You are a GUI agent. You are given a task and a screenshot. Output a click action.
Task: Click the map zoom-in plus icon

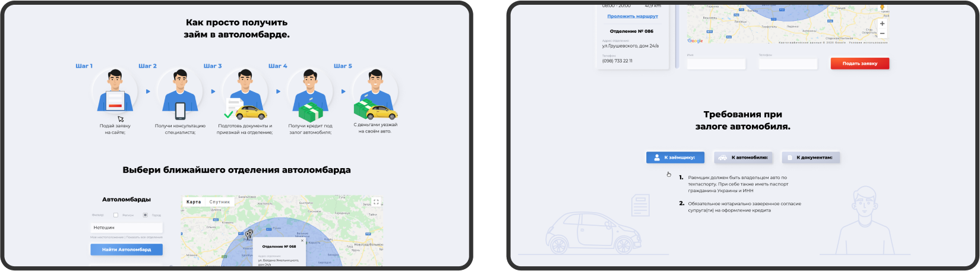click(x=882, y=24)
